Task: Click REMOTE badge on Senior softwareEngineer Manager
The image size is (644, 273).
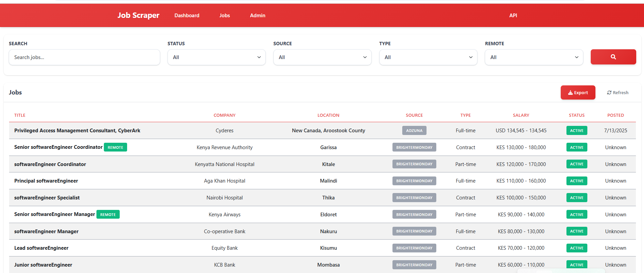Action: click(x=108, y=215)
